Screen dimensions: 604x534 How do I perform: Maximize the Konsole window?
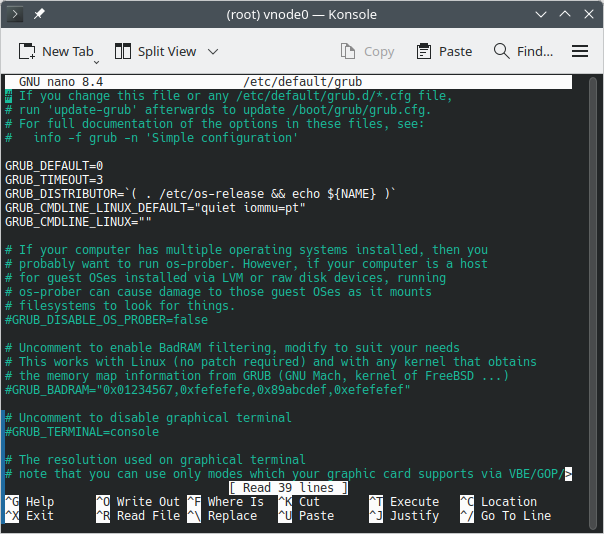coord(565,15)
